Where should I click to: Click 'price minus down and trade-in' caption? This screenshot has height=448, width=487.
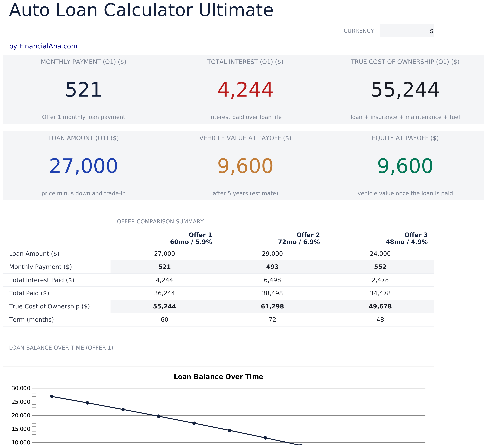coord(83,193)
